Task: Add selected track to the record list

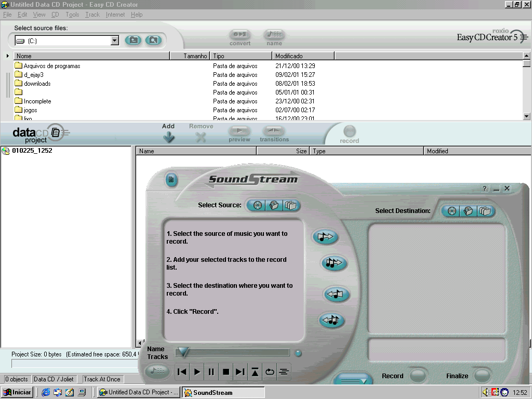Action: [x=325, y=236]
